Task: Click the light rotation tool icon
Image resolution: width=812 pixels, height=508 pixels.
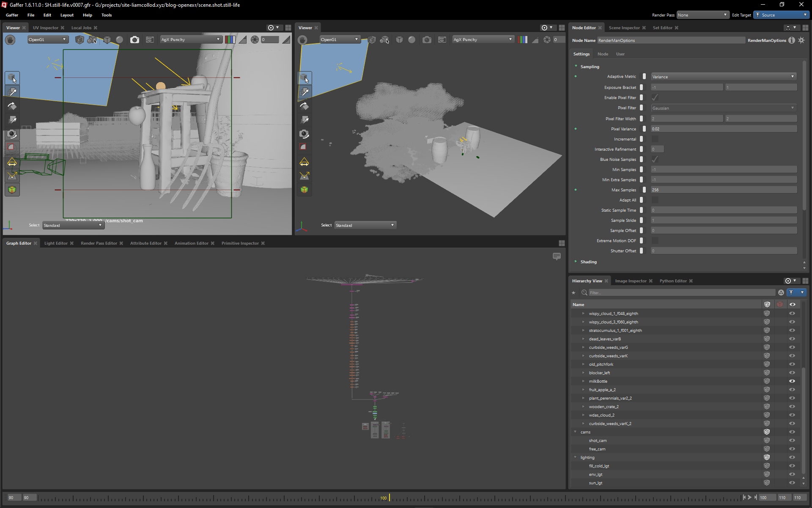Action: (12, 176)
